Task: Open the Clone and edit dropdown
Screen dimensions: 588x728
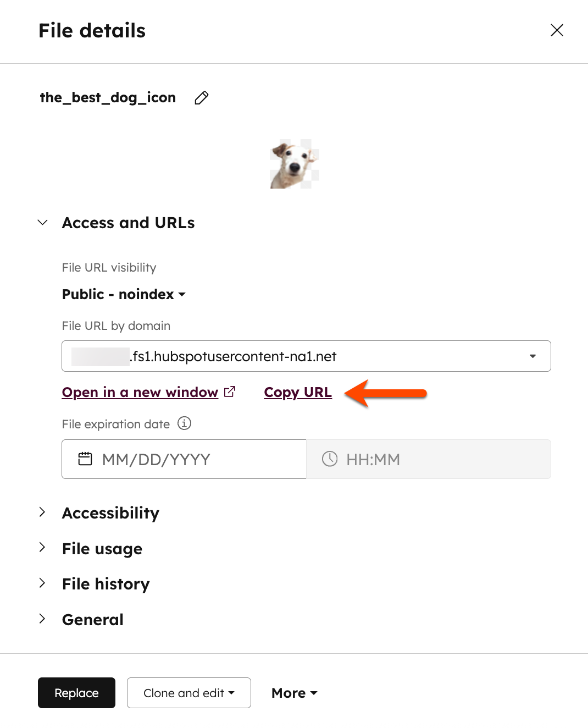Action: (188, 693)
